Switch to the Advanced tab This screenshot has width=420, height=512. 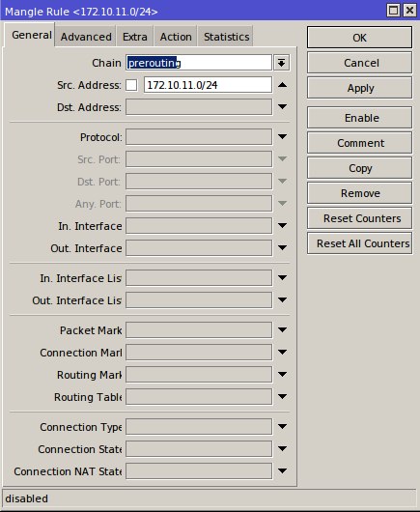click(86, 37)
